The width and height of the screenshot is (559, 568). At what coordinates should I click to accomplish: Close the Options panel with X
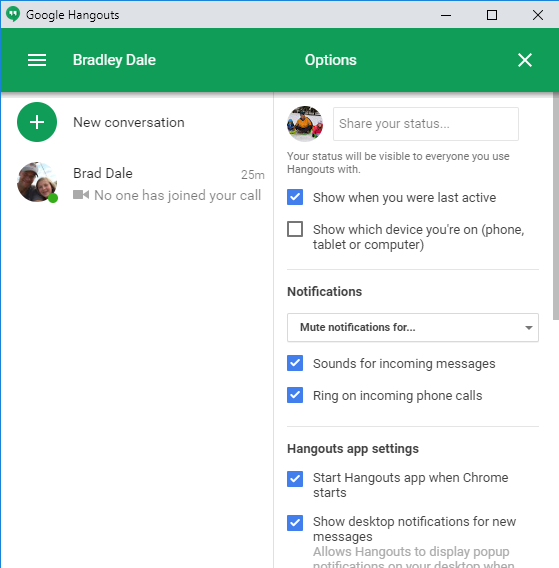pos(525,60)
